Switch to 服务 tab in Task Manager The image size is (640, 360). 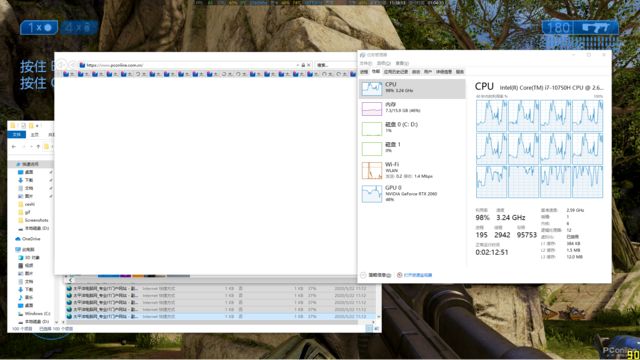pos(460,72)
